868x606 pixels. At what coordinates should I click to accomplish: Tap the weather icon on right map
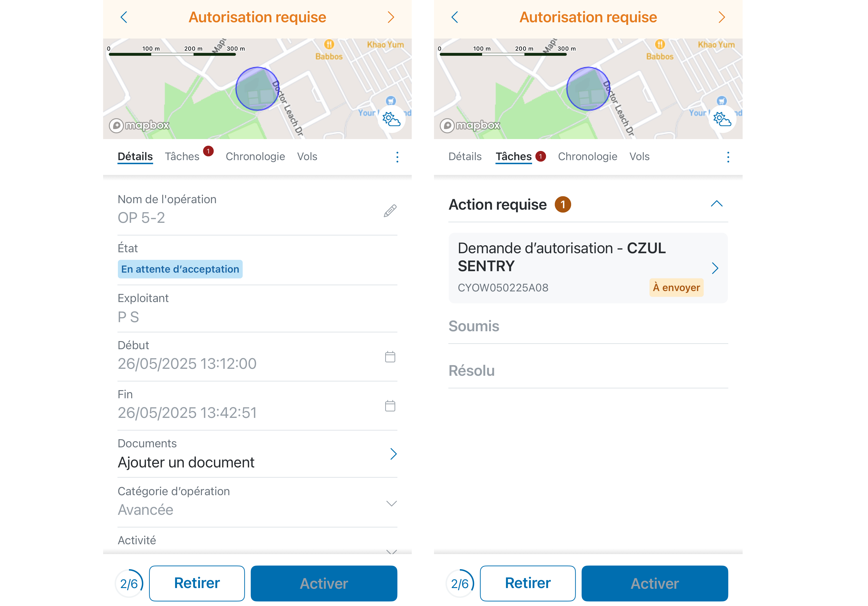click(x=722, y=119)
